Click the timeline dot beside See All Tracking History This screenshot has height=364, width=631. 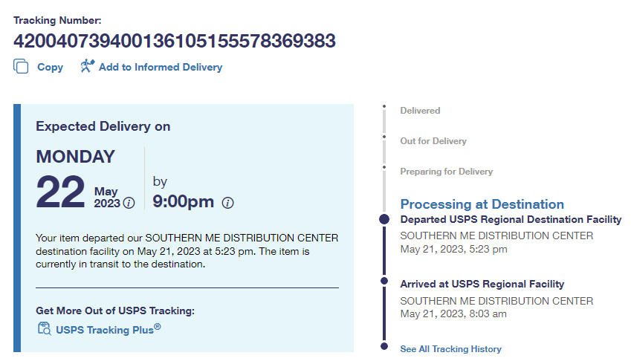(x=384, y=346)
